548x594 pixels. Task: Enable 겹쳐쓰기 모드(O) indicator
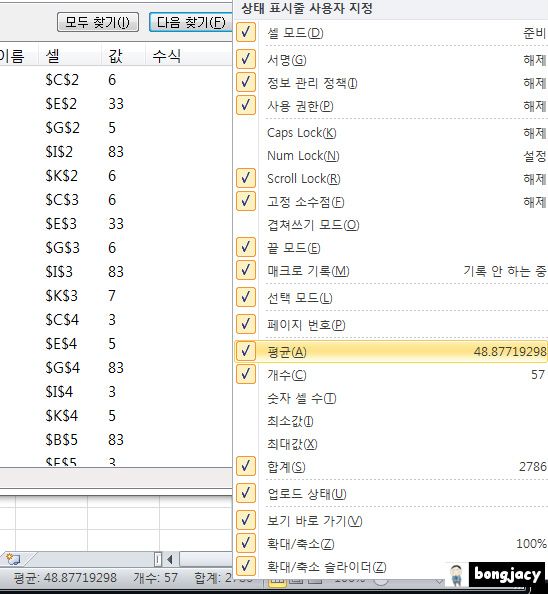click(391, 225)
